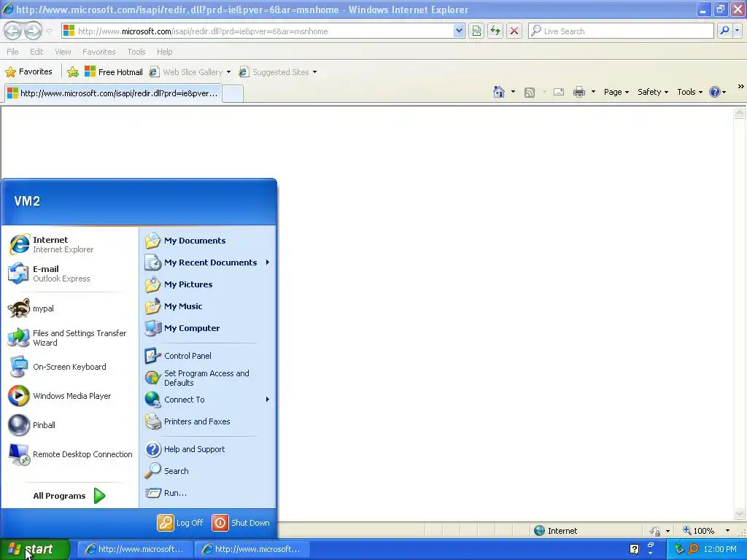Image resolution: width=747 pixels, height=560 pixels.
Task: Open Suggested Sites dropdown
Action: click(x=315, y=72)
